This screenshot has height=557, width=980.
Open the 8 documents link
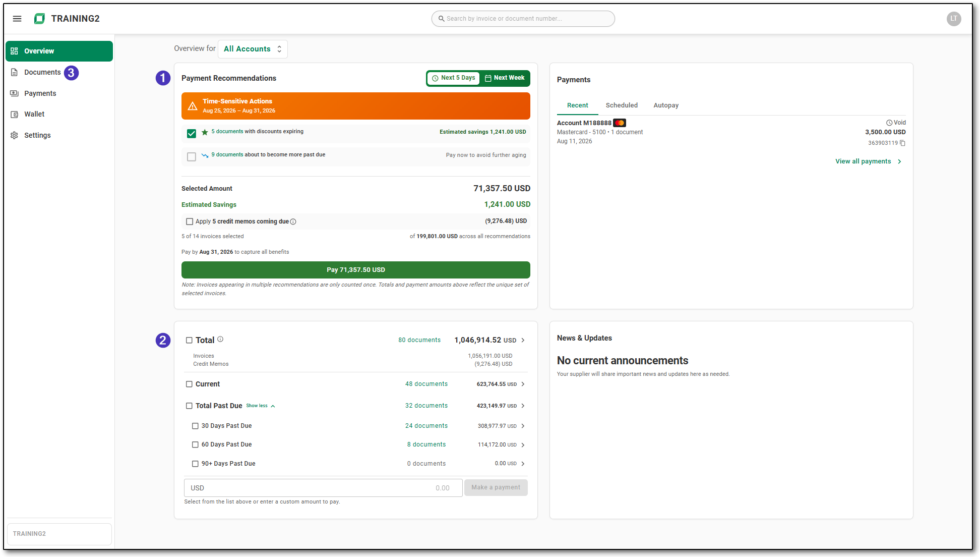(426, 444)
